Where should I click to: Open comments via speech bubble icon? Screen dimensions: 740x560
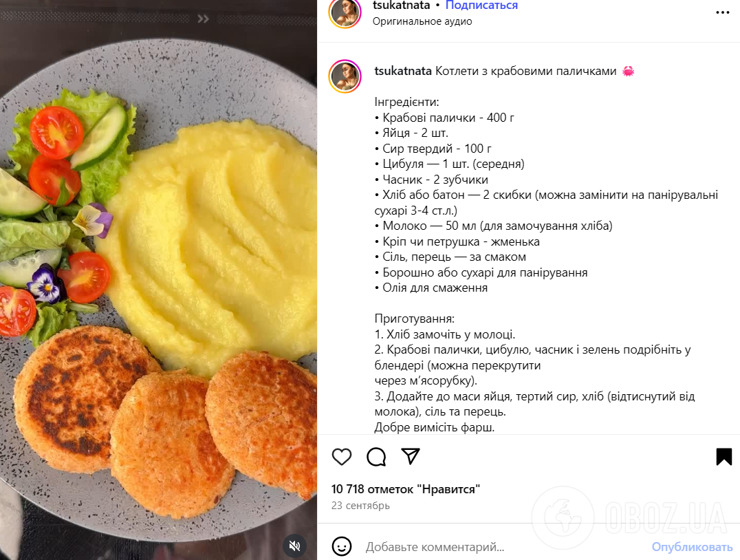(x=376, y=457)
